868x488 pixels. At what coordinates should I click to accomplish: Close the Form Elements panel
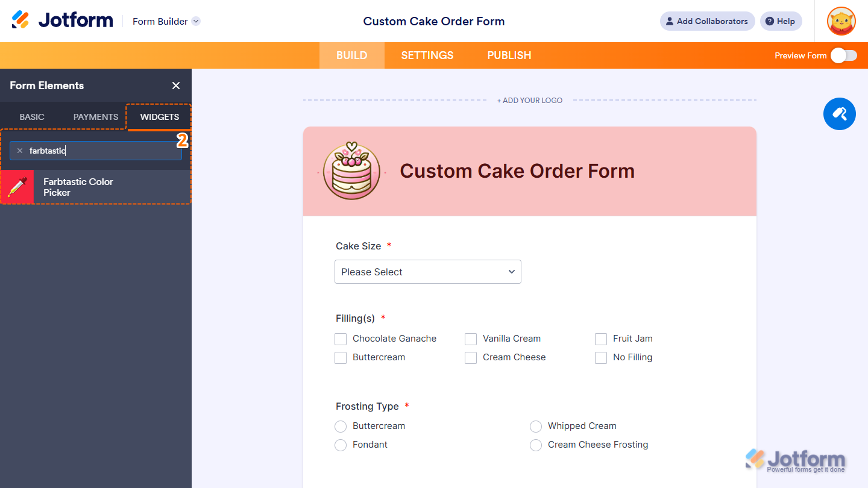[x=175, y=86]
